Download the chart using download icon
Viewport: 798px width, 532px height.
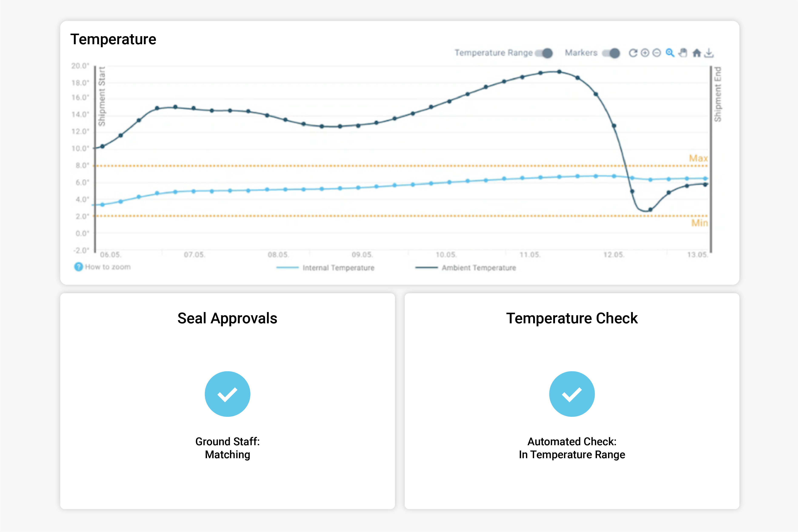point(709,53)
